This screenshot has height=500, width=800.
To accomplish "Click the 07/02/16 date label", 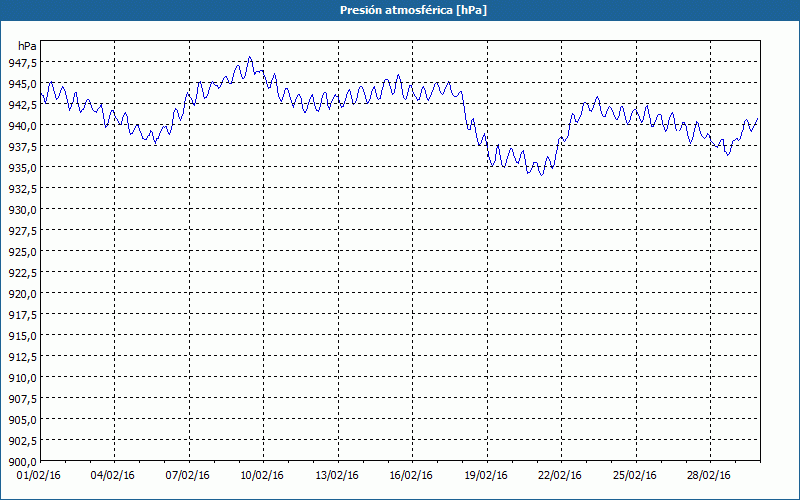I will coord(187,476).
